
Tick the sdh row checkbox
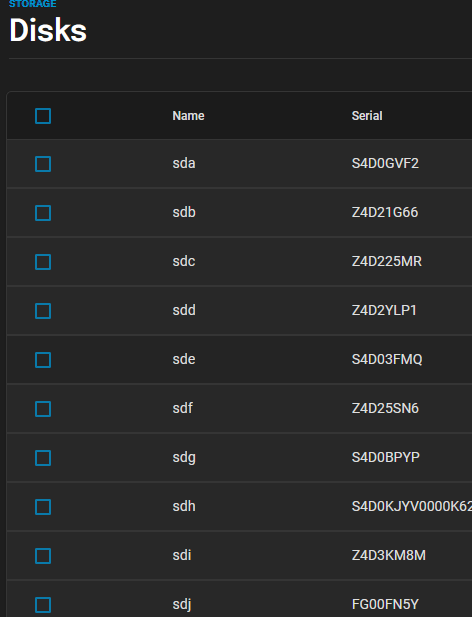tap(43, 507)
